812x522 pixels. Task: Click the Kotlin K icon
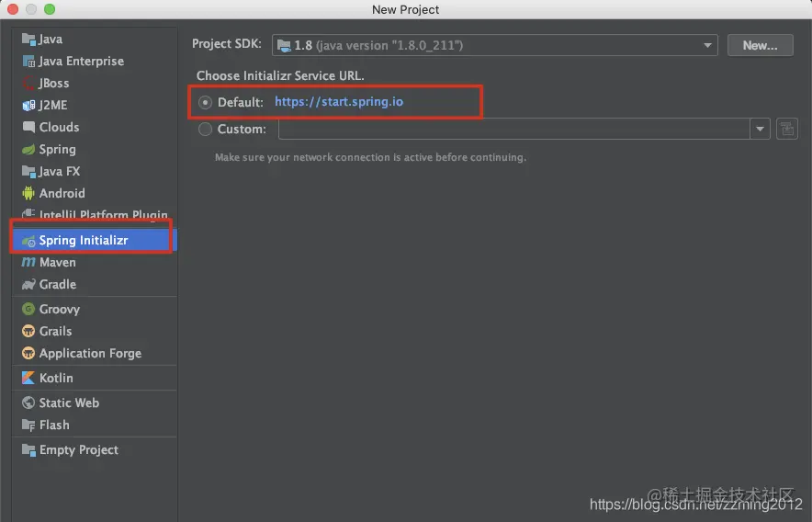28,378
